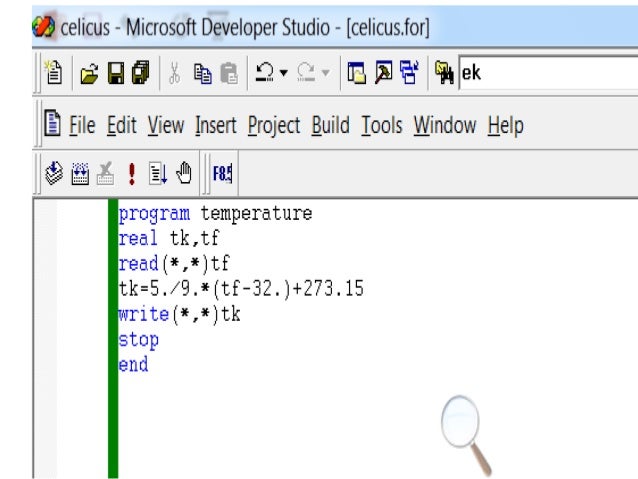The image size is (638, 479).
Task: Toggle breakpoint with the hand icon
Action: click(x=184, y=173)
